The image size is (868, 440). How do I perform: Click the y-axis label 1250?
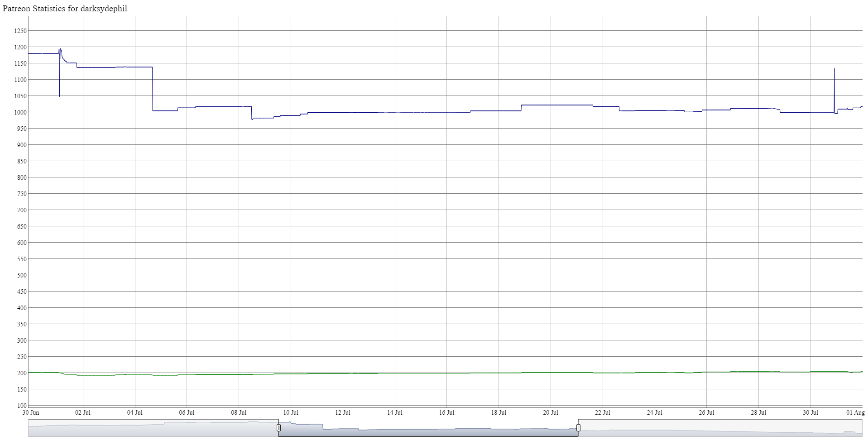(x=20, y=31)
